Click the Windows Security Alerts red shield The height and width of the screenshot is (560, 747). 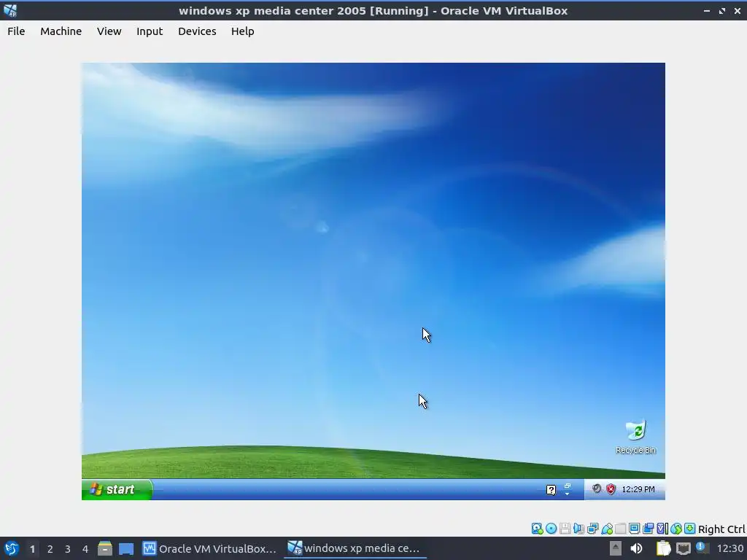(611, 489)
